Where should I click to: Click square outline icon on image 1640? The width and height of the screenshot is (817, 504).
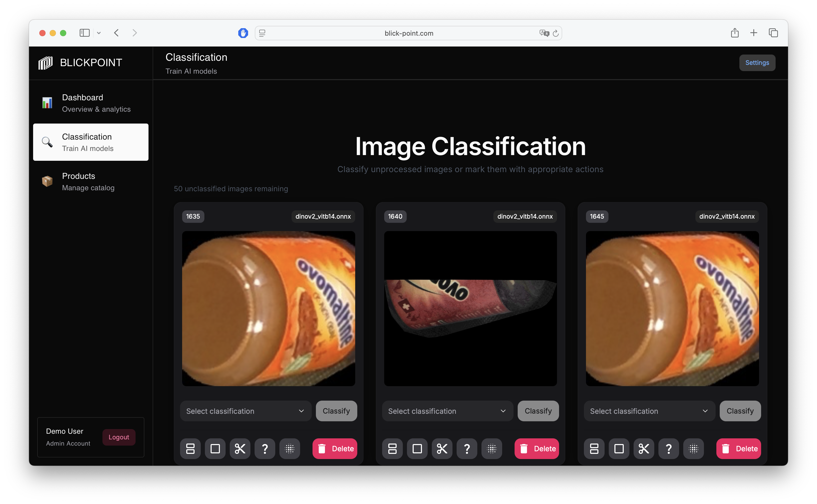417,448
